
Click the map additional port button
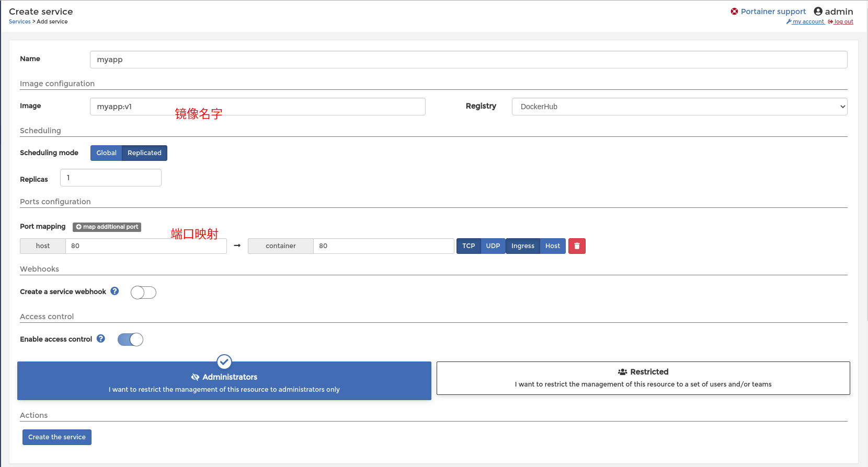(107, 227)
